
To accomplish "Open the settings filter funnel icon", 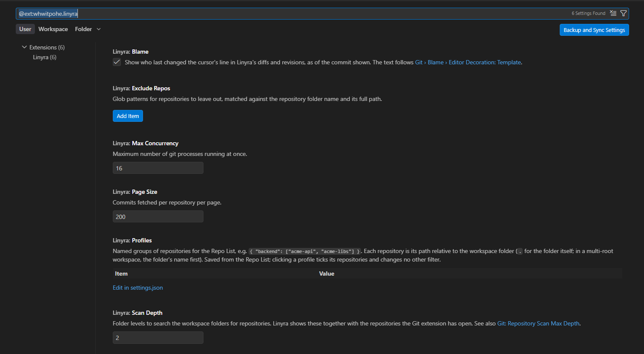I will coord(624,13).
